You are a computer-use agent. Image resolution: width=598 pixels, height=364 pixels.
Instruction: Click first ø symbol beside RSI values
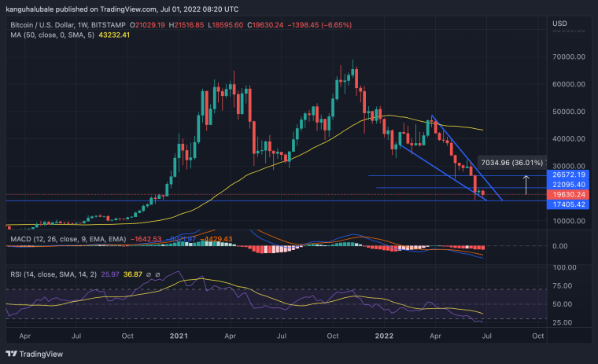(x=149, y=274)
